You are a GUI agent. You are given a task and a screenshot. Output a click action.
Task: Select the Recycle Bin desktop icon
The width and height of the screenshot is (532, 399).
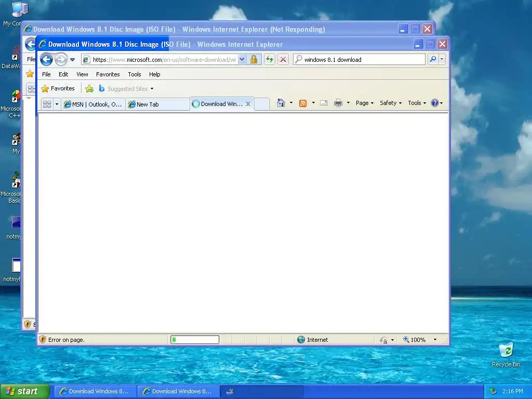506,355
